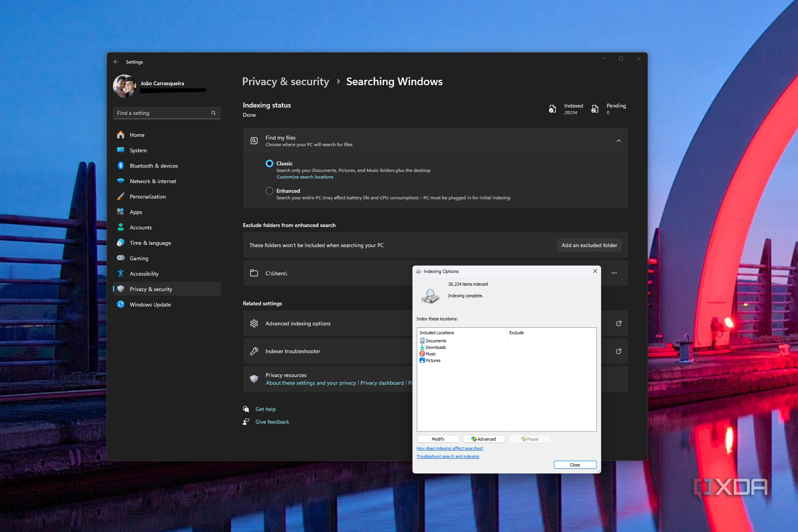Image resolution: width=798 pixels, height=532 pixels.
Task: Click the Advanced indexing options gear icon
Action: 254,324
